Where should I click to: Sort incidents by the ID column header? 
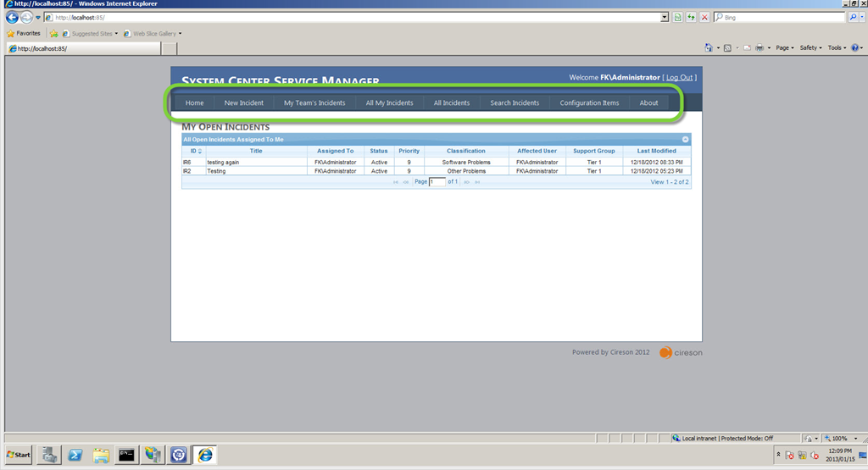point(194,151)
